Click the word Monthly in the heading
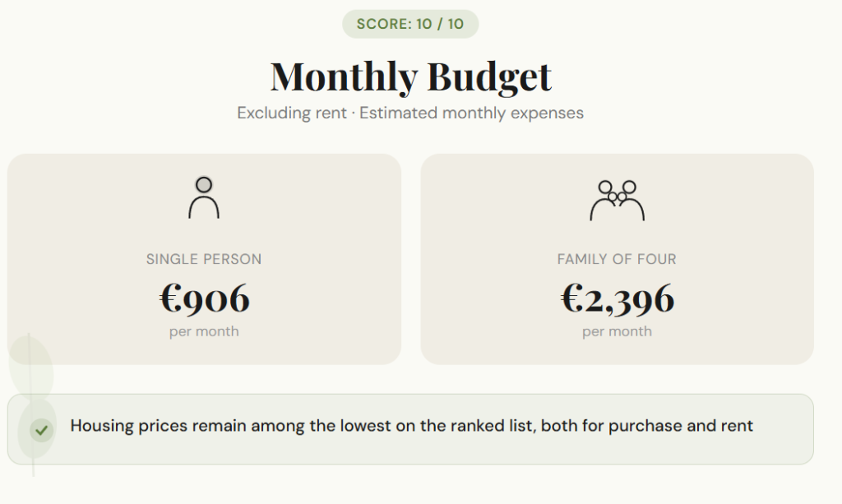The height and width of the screenshot is (504, 842). (x=344, y=76)
